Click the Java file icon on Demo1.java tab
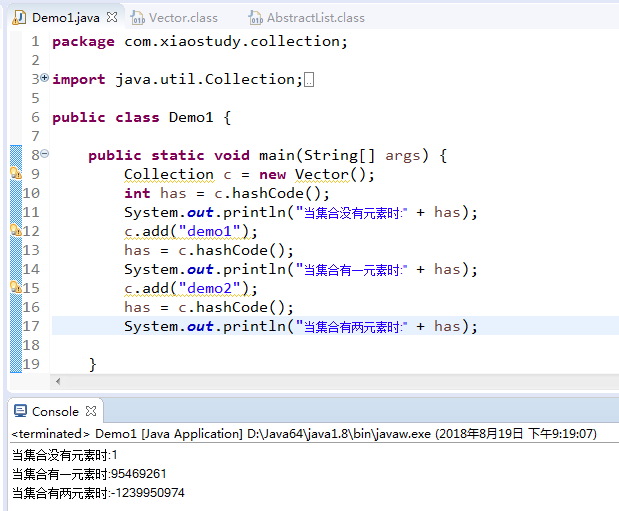Viewport: 619px width, 511px height. click(19, 18)
